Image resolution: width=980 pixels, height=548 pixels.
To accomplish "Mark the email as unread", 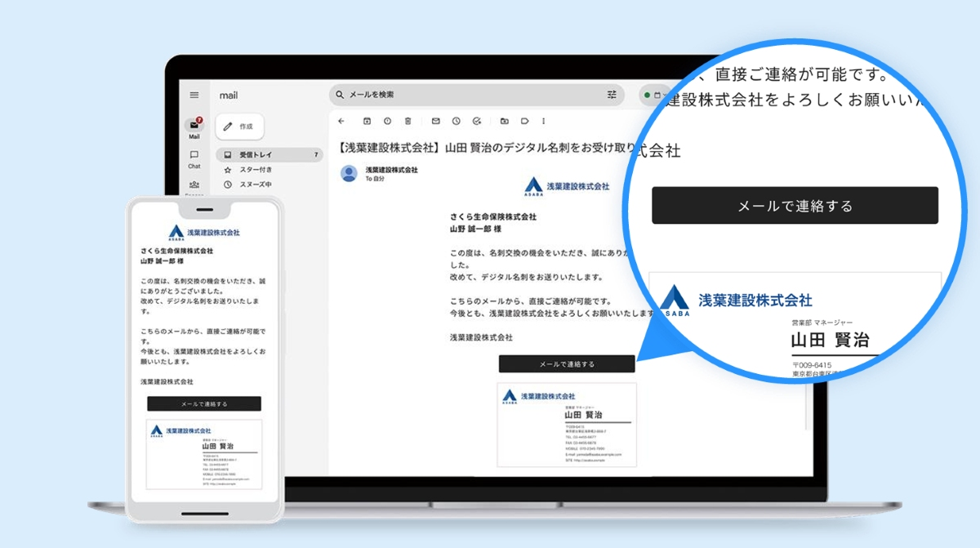I will coord(435,121).
